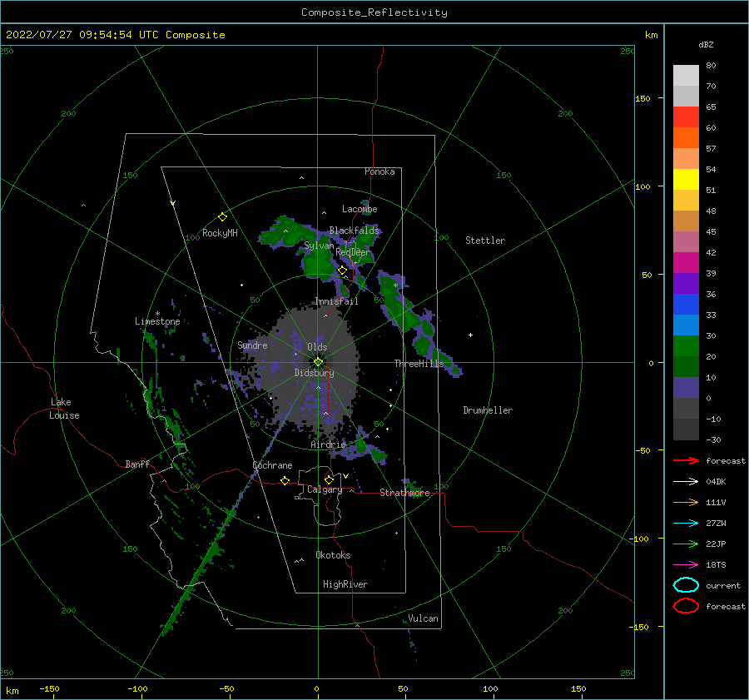The width and height of the screenshot is (749, 700).
Task: Click the magenta 18TS arrow legend
Action: click(x=686, y=565)
